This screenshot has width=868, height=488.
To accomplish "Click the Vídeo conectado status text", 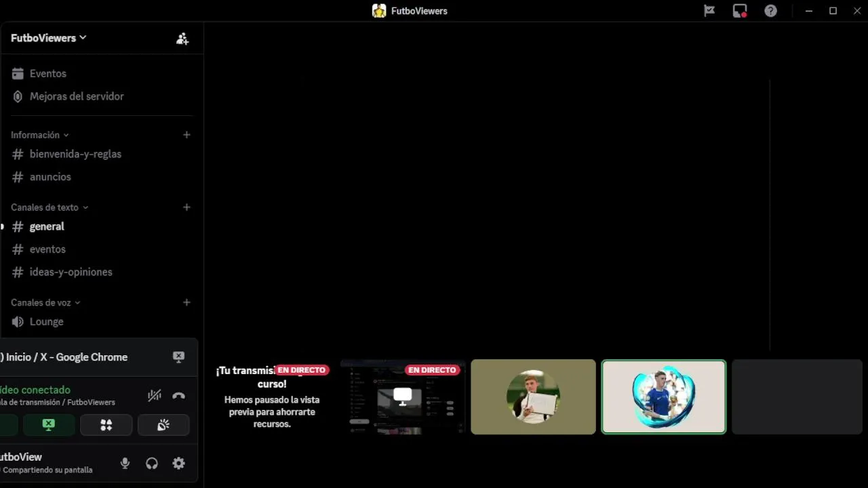I will (x=35, y=390).
